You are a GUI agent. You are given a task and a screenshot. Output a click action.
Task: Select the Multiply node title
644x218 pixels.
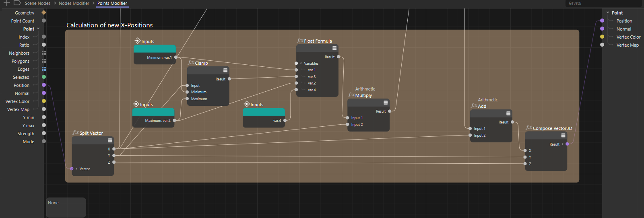[363, 95]
